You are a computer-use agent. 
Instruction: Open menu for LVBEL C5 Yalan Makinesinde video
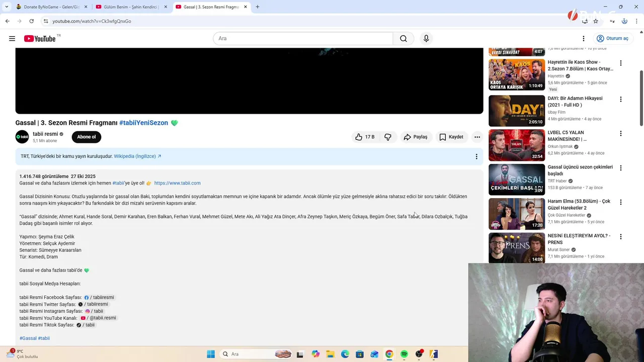pos(621,134)
